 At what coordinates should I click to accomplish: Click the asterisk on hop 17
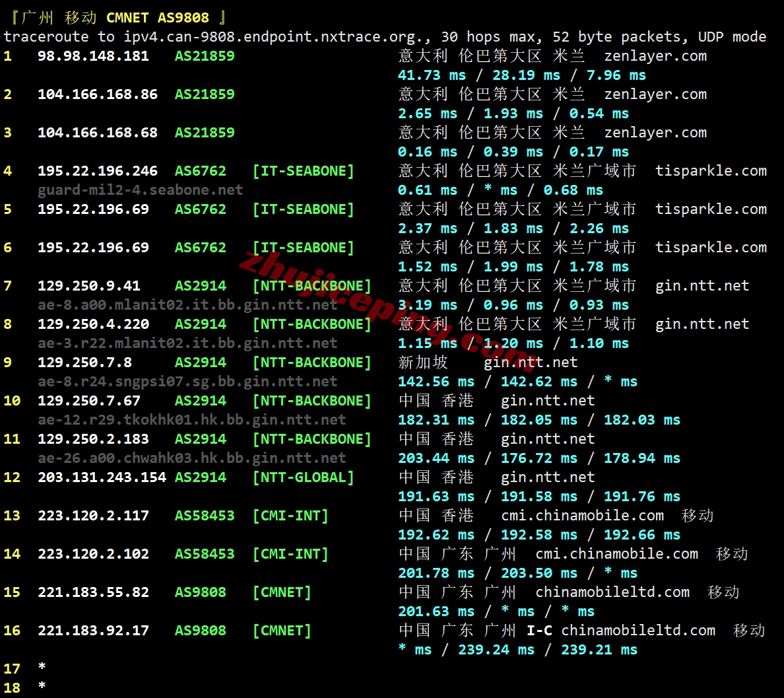(x=42, y=666)
